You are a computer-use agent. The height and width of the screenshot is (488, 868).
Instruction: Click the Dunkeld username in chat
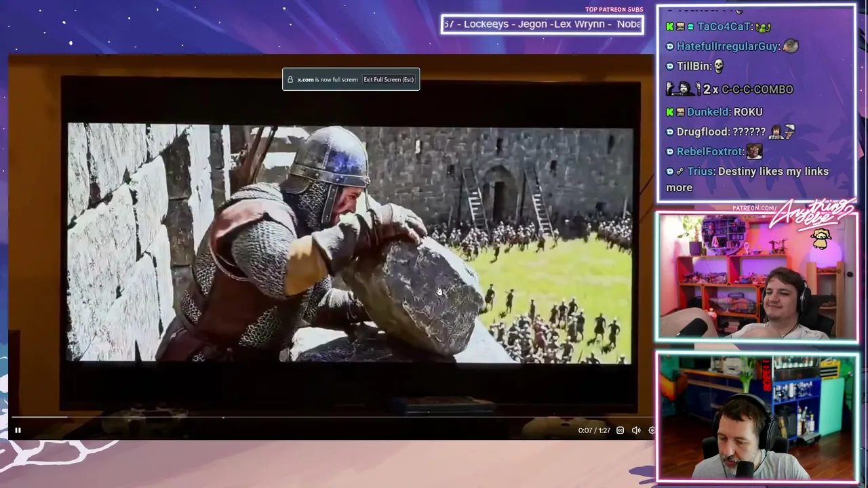[x=709, y=112]
